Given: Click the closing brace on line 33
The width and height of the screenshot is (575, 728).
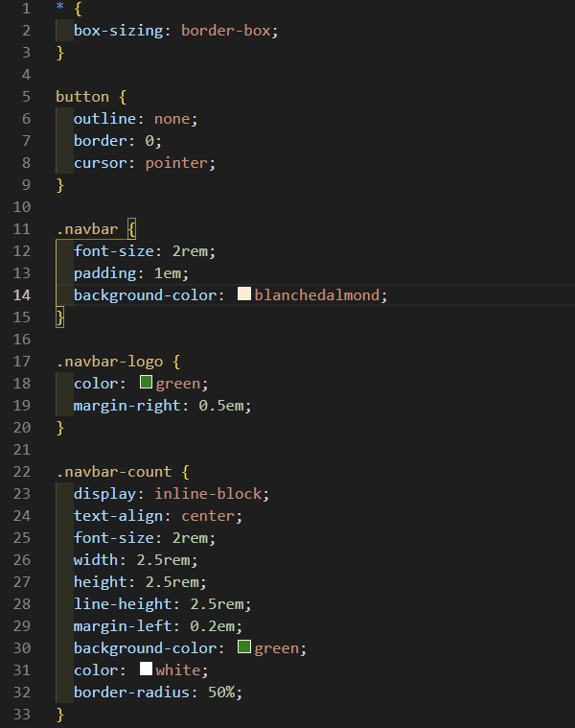Looking at the screenshot, I should pos(59,715).
